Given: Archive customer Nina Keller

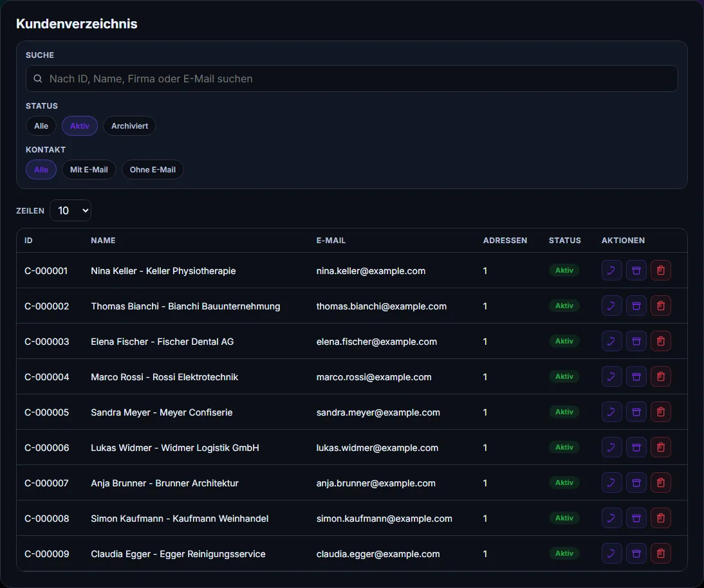Looking at the screenshot, I should point(636,270).
